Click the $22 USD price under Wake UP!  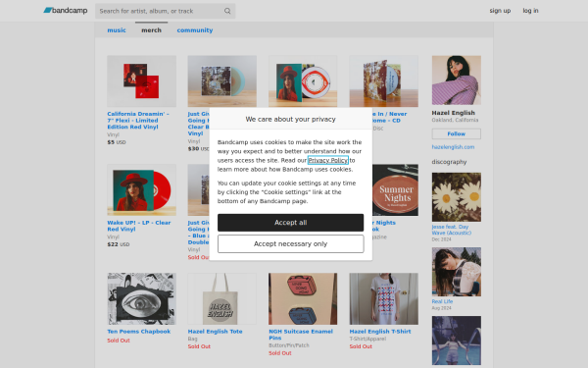(119, 244)
